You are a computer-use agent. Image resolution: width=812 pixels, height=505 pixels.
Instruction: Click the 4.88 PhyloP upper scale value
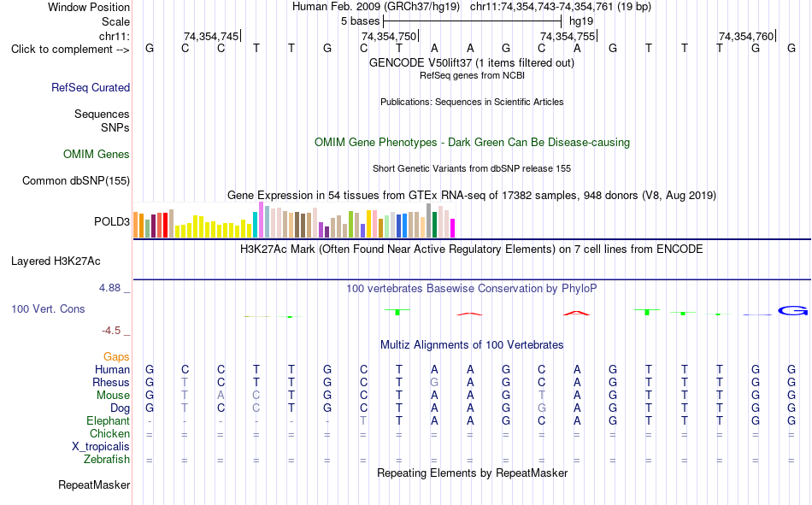109,288
